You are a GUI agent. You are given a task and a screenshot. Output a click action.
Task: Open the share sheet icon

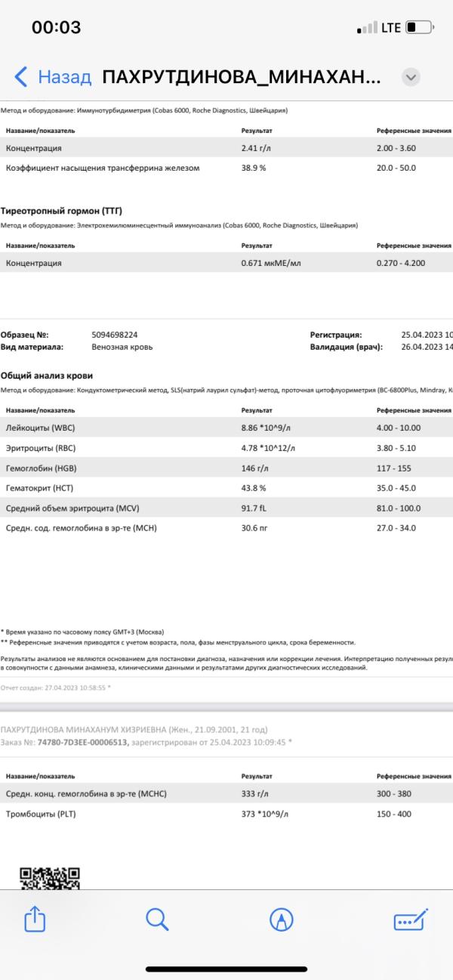tap(35, 918)
